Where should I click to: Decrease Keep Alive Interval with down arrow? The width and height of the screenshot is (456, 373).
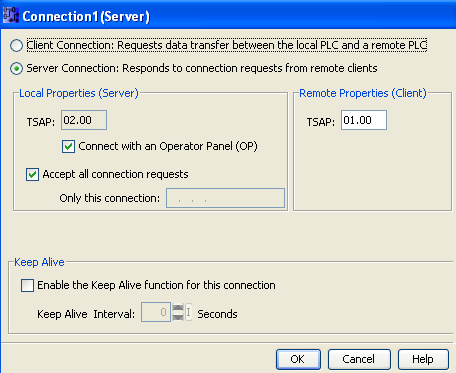click(x=178, y=316)
